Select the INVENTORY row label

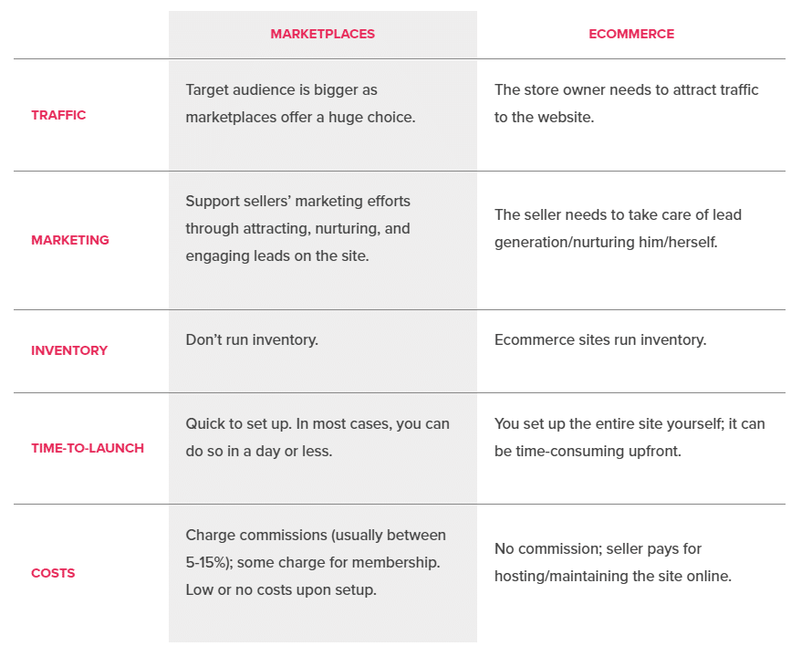pos(69,350)
